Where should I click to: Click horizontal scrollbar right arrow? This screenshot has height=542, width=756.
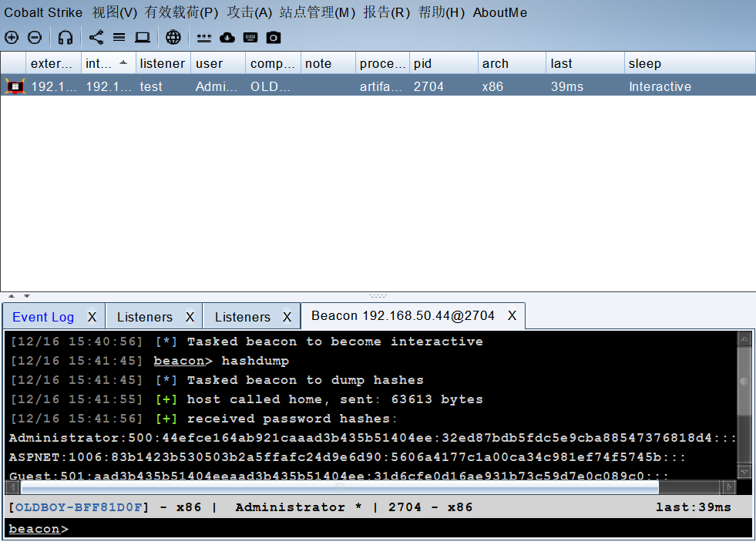728,487
